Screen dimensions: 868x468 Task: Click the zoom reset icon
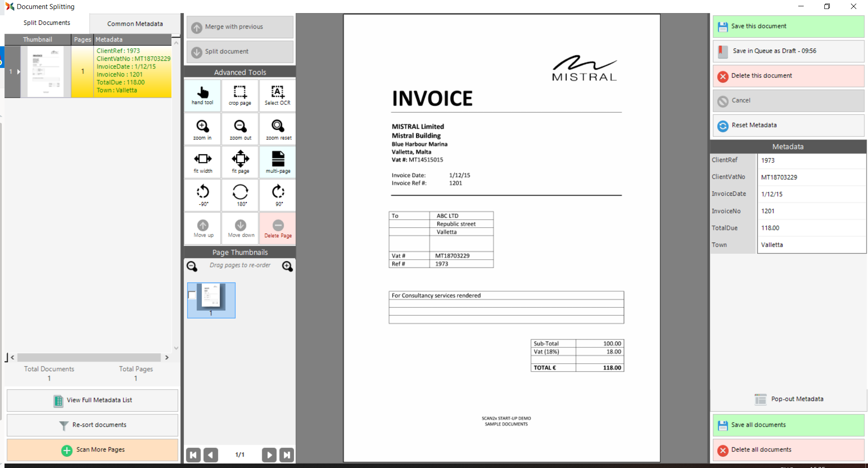point(278,129)
